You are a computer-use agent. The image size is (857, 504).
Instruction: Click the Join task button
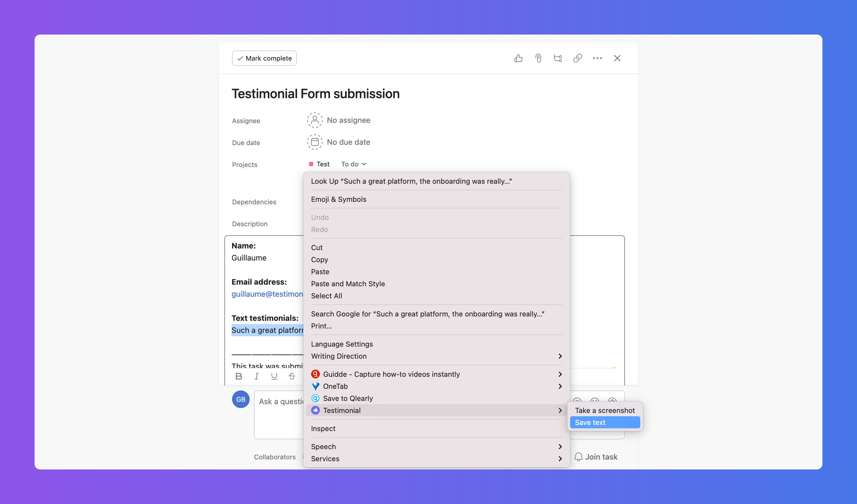596,457
